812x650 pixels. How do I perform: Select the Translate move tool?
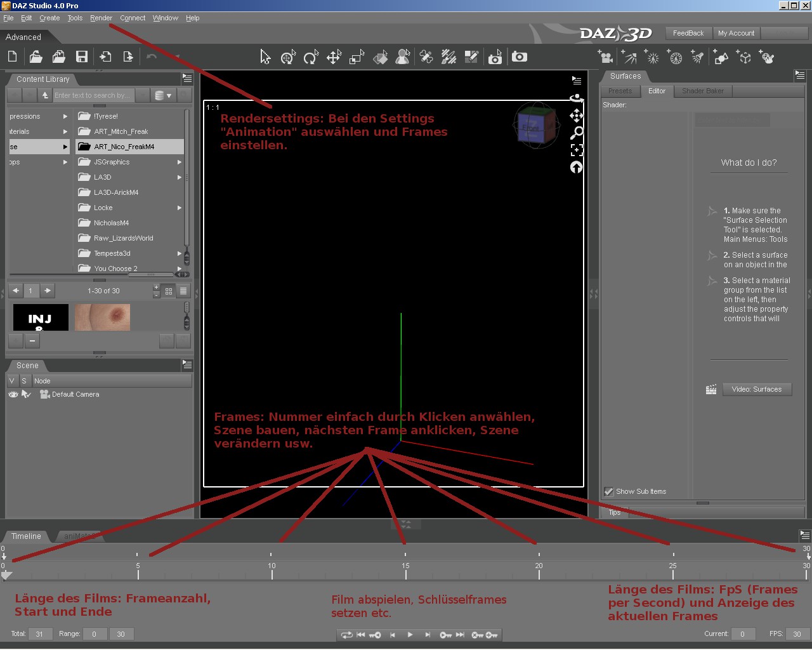tap(334, 58)
